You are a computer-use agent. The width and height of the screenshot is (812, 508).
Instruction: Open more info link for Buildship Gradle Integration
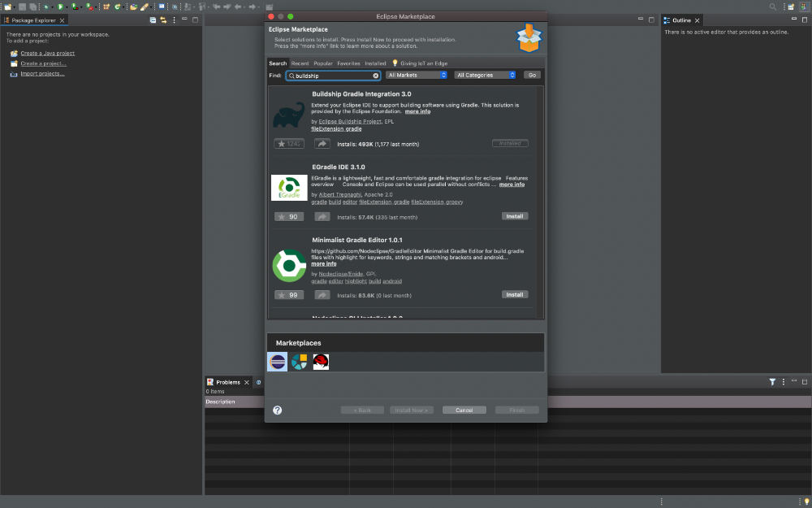click(x=417, y=111)
